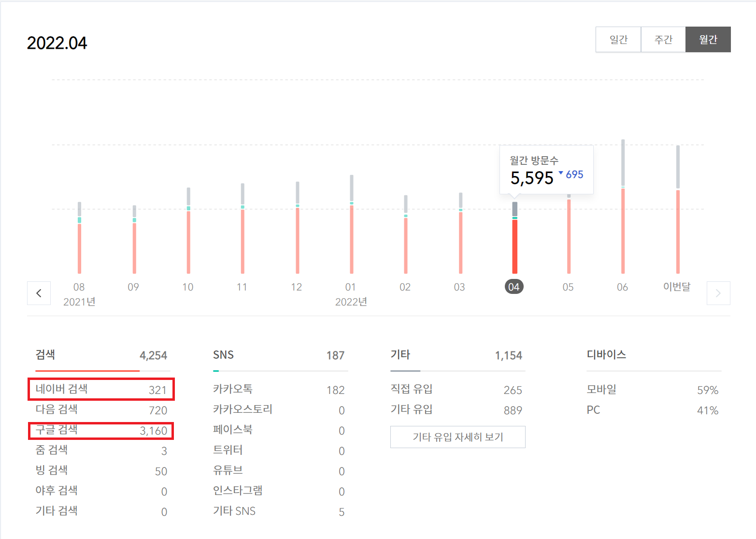Click the 야후 검색 row
756x539 pixels.
pos(101,491)
